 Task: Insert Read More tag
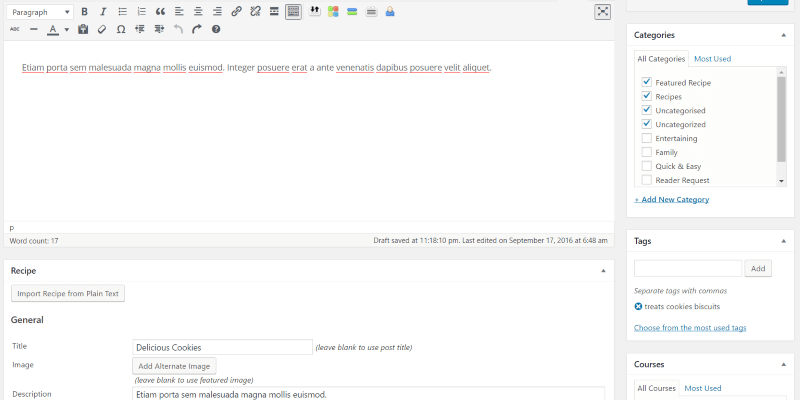click(x=274, y=12)
